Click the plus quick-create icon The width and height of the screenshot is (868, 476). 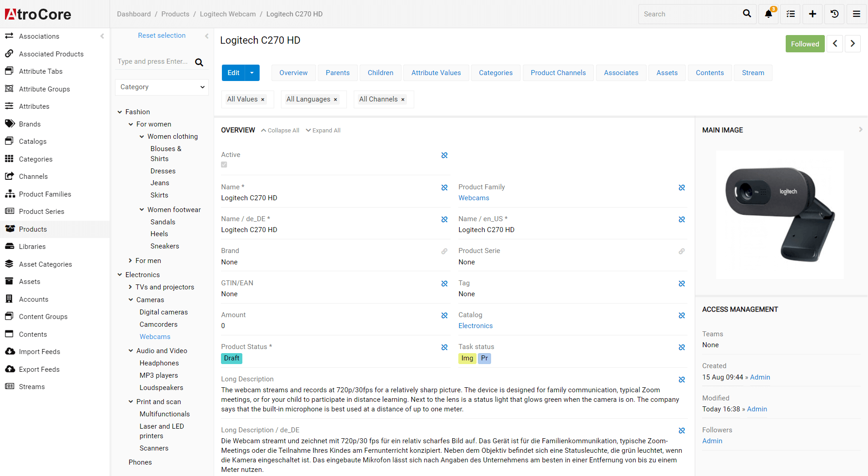point(813,14)
